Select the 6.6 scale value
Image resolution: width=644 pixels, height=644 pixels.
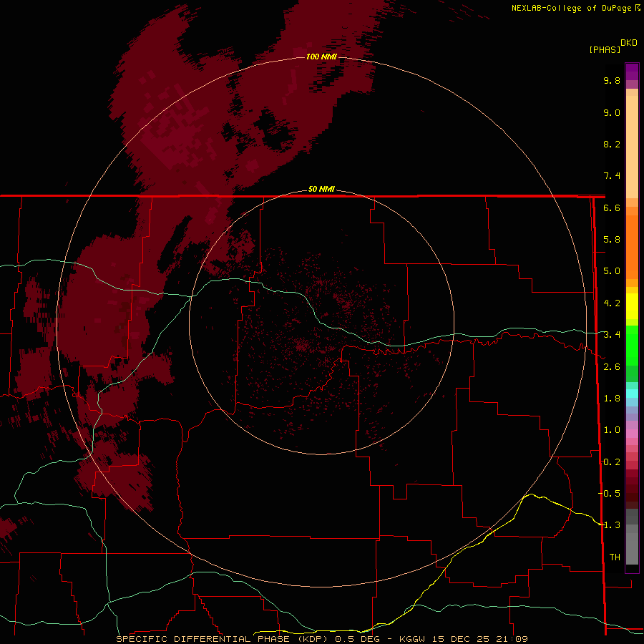point(612,208)
